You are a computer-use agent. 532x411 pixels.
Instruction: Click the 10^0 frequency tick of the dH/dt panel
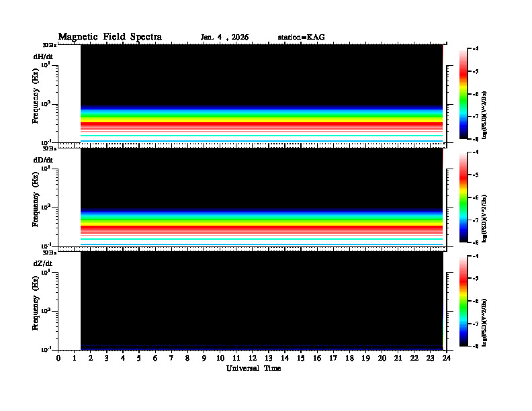46,104
